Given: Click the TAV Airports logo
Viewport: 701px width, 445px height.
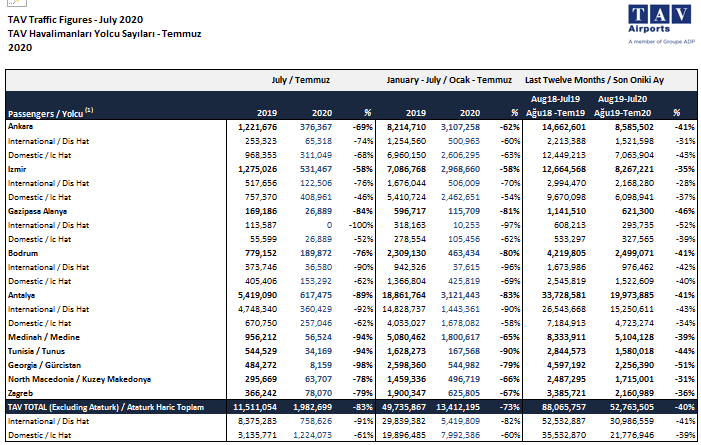Looking at the screenshot, I should tap(661, 24).
